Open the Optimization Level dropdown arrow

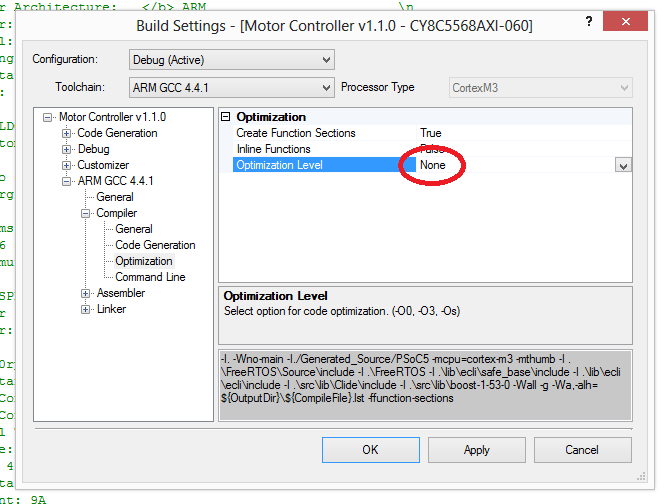click(622, 166)
